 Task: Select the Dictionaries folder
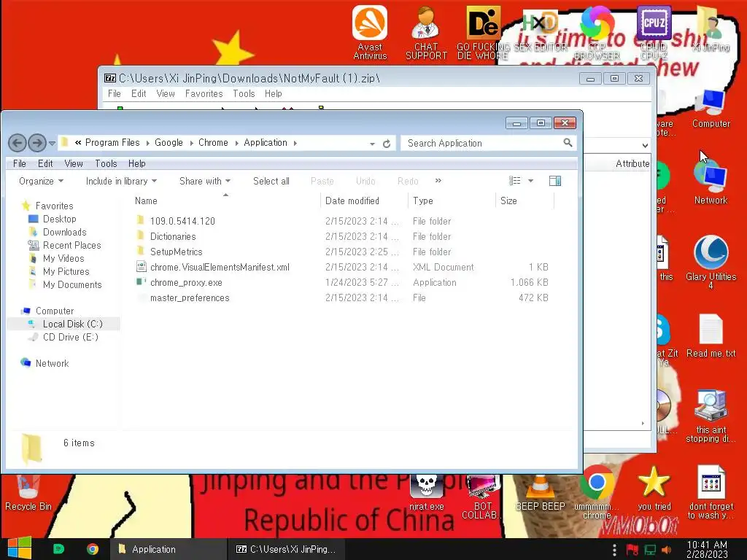173,236
